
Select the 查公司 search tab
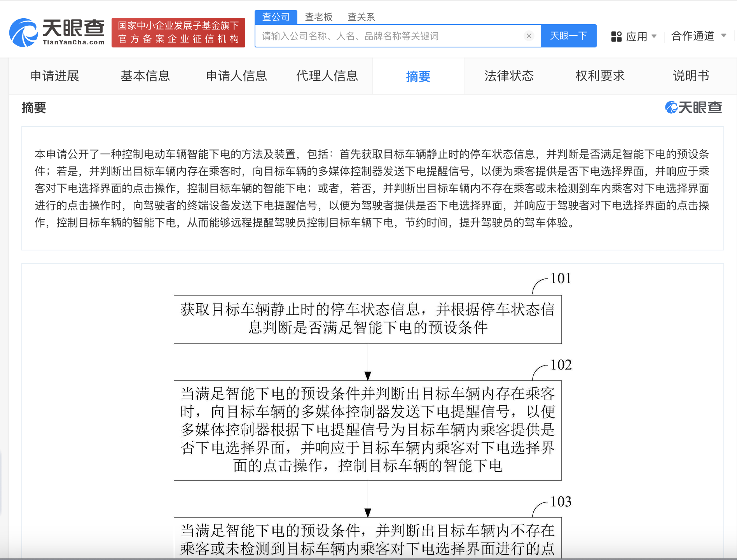point(276,17)
